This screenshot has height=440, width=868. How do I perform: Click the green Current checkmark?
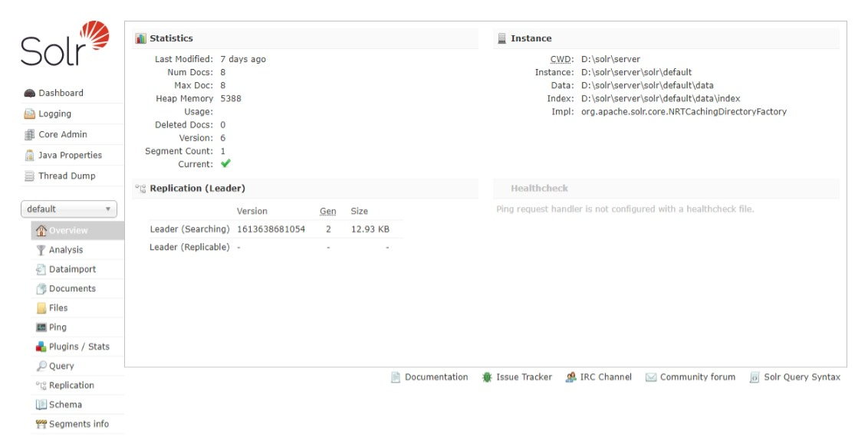[225, 163]
